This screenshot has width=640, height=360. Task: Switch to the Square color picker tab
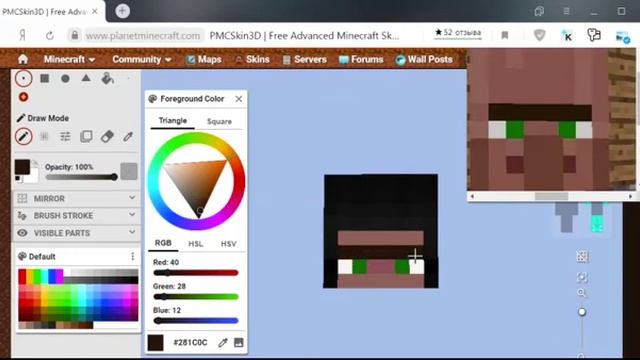pyautogui.click(x=219, y=121)
